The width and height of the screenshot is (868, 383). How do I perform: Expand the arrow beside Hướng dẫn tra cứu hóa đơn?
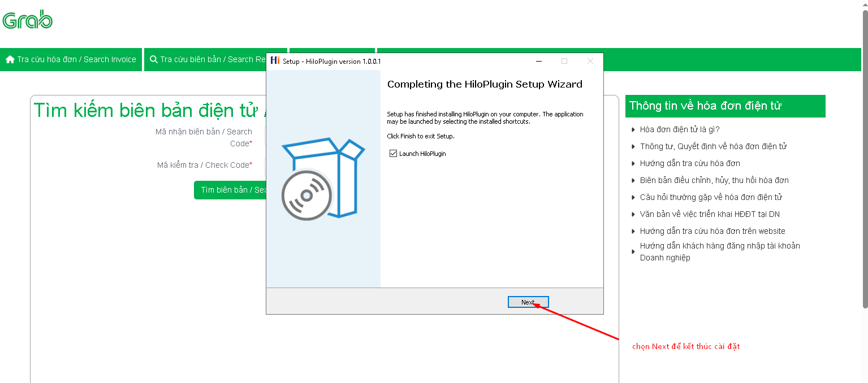coord(633,164)
